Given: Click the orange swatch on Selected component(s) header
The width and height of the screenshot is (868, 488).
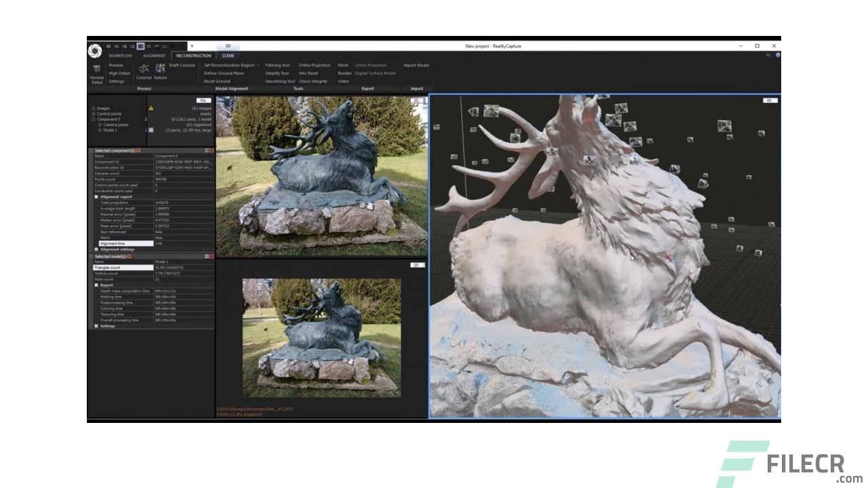Looking at the screenshot, I should (138, 150).
